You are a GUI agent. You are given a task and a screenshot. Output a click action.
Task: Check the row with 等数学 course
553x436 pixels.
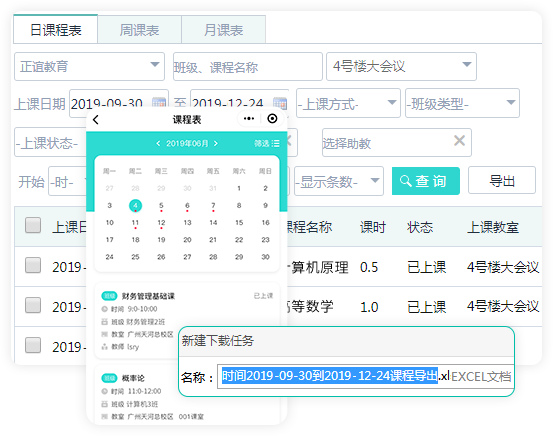(33, 305)
